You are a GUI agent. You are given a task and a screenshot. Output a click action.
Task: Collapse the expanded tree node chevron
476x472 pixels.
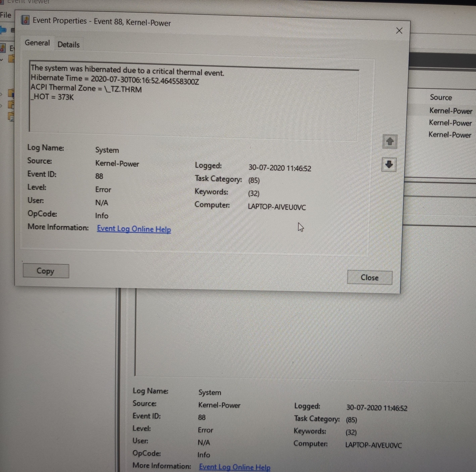[2, 60]
